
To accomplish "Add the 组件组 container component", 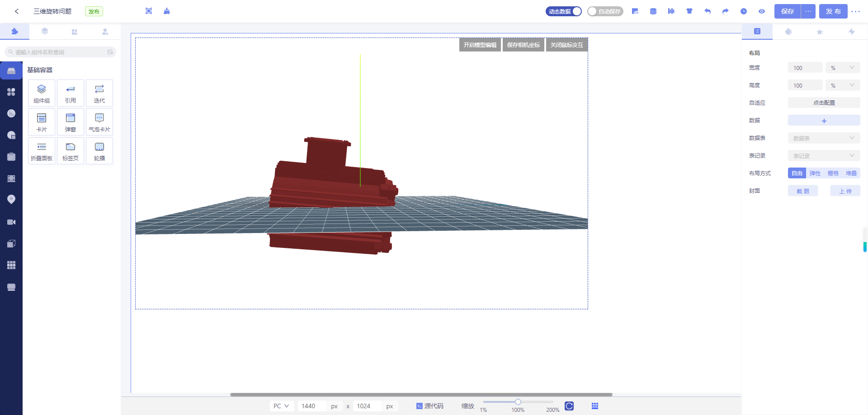I will click(x=42, y=93).
